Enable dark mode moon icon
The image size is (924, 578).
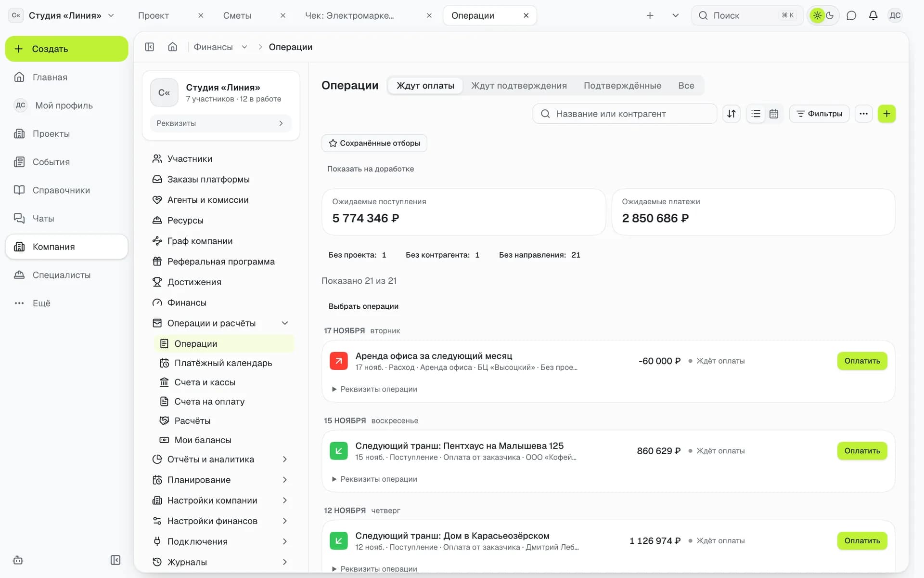coord(830,15)
